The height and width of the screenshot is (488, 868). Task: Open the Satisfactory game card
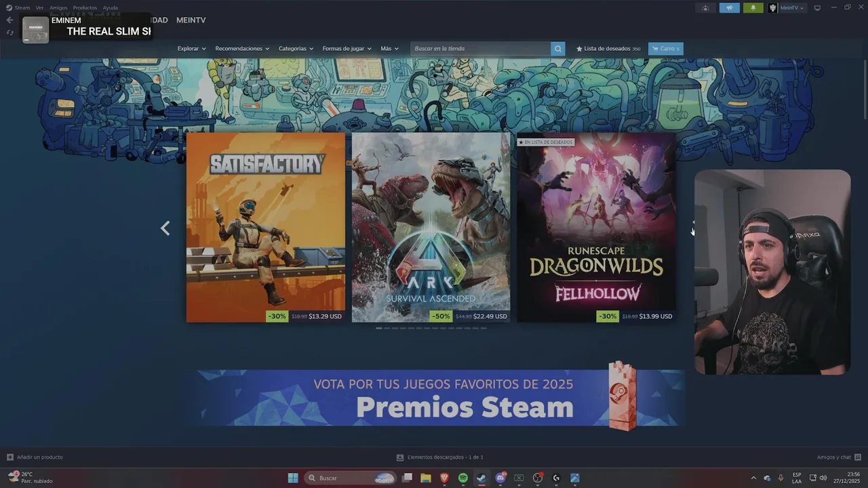point(266,227)
